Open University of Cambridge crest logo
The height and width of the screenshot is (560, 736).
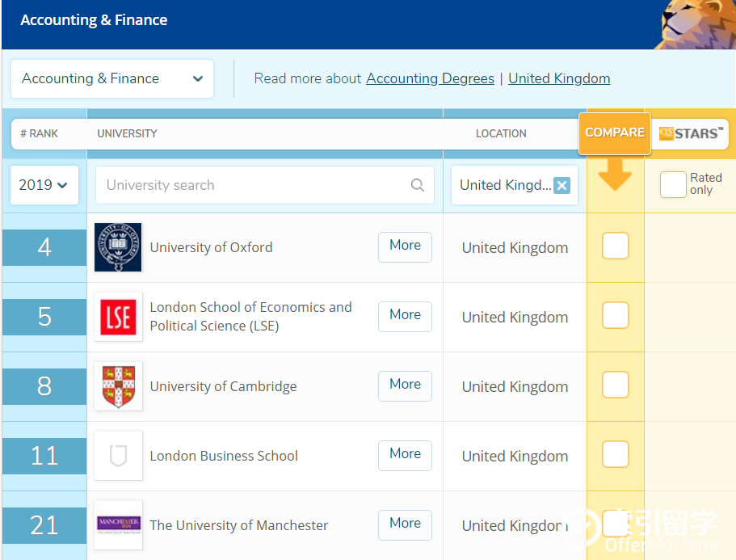click(x=118, y=386)
